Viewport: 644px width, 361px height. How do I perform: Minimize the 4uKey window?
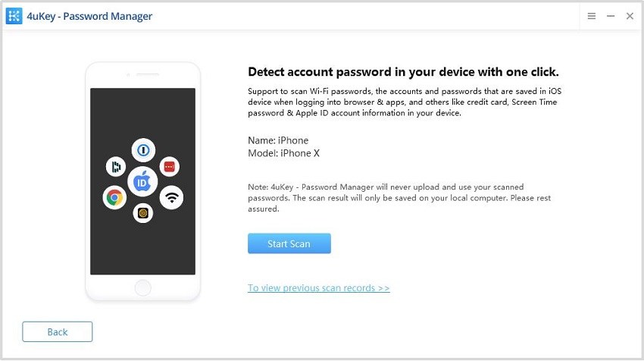point(611,16)
